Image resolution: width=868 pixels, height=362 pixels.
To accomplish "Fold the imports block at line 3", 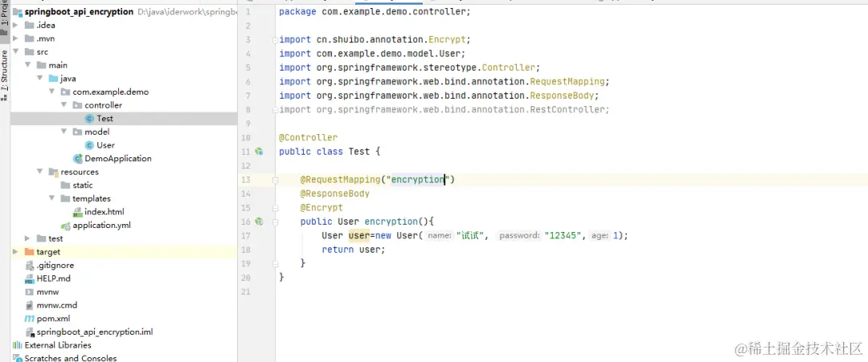I will pyautogui.click(x=275, y=40).
